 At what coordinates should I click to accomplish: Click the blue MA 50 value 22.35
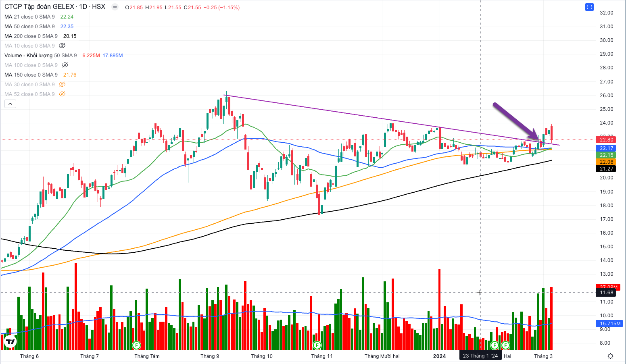coord(67,26)
